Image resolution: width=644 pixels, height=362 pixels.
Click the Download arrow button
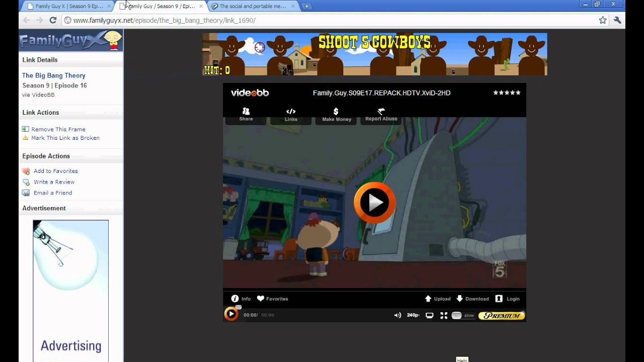coord(472,299)
